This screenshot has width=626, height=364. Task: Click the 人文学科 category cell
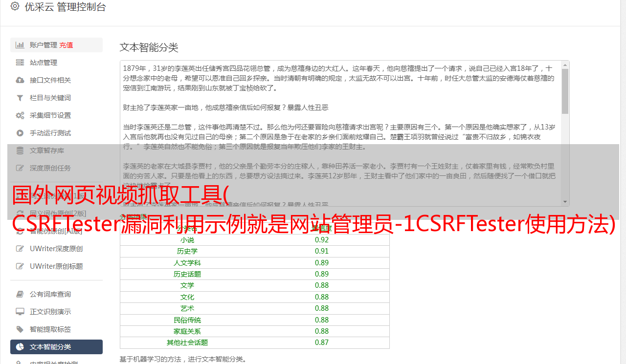[x=187, y=263]
